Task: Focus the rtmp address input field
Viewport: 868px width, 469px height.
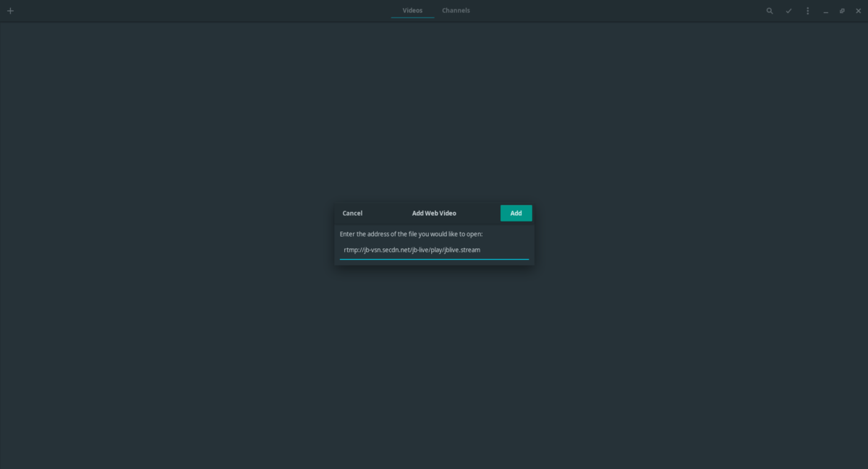Action: tap(434, 250)
